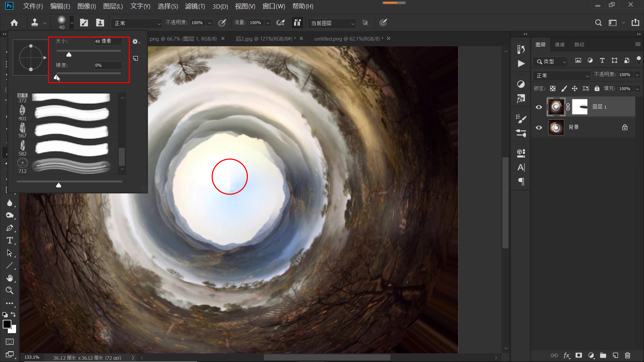This screenshot has width=644, height=362.
Task: Click the brush size 40 像素 field
Action: click(108, 41)
